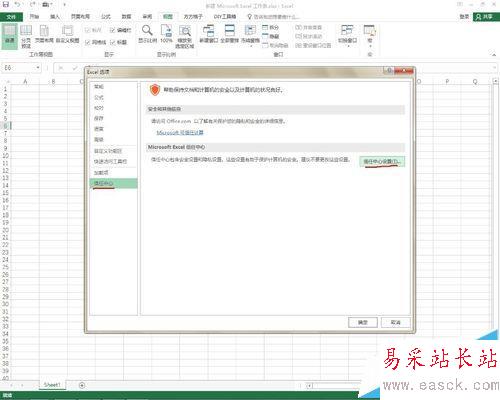500x400 pixels.
Task: Select Proofing (校对) category in options
Action: tap(113, 108)
